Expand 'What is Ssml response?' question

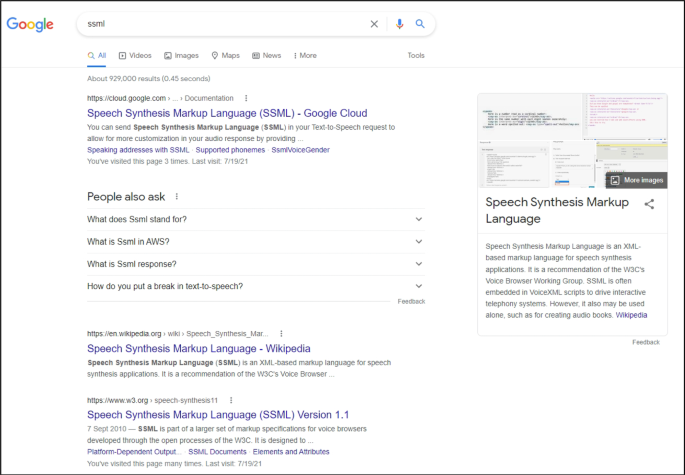pyautogui.click(x=256, y=264)
